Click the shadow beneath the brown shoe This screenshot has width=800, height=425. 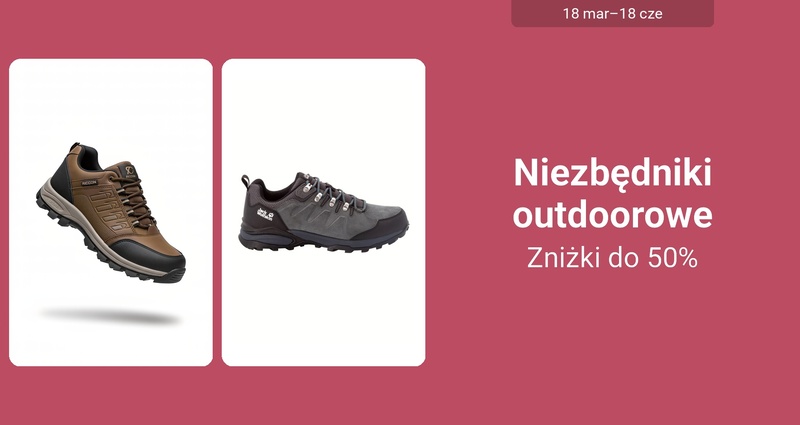tap(111, 316)
